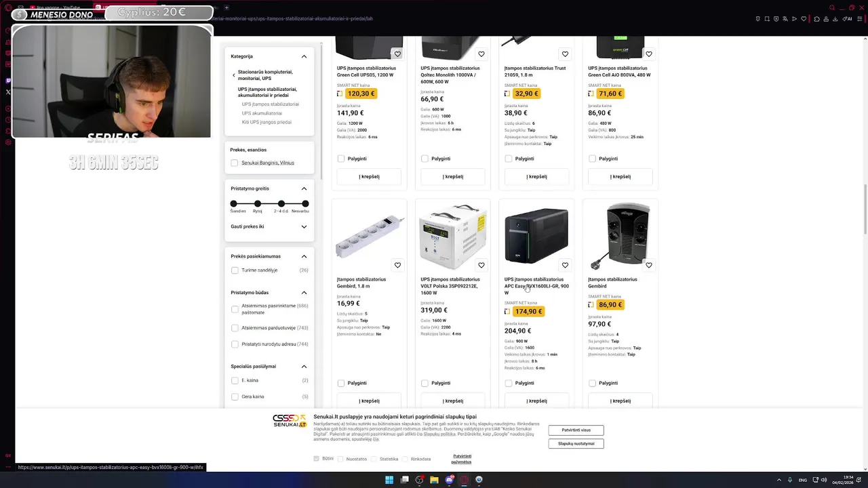Collapse Pristatymo greitis section
The height and width of the screenshot is (488, 868).
[x=304, y=188]
